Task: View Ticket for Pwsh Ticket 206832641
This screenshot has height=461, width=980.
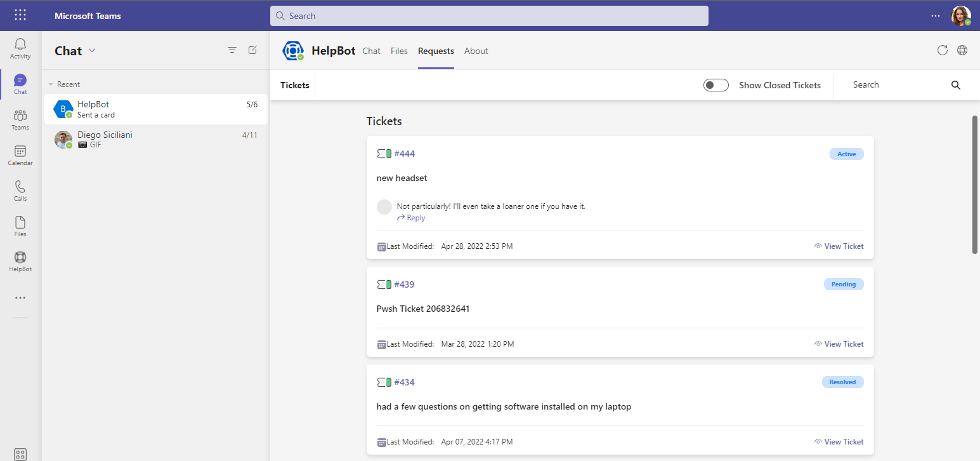Action: (x=839, y=344)
